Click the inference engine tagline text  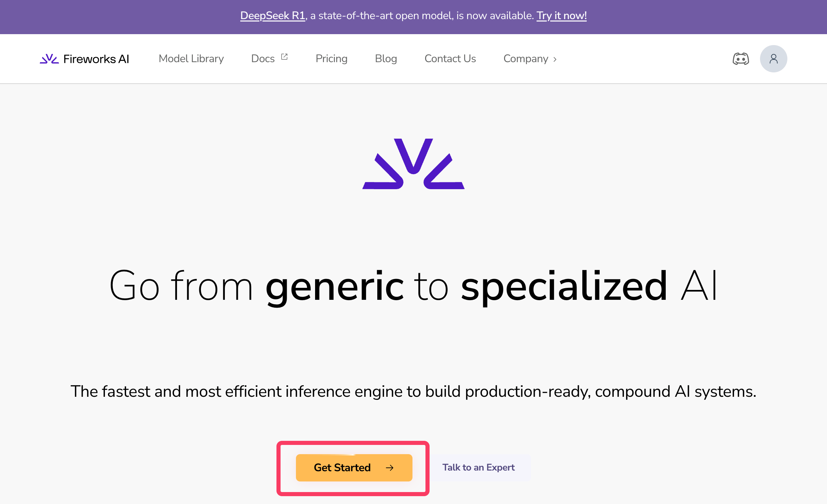(413, 391)
